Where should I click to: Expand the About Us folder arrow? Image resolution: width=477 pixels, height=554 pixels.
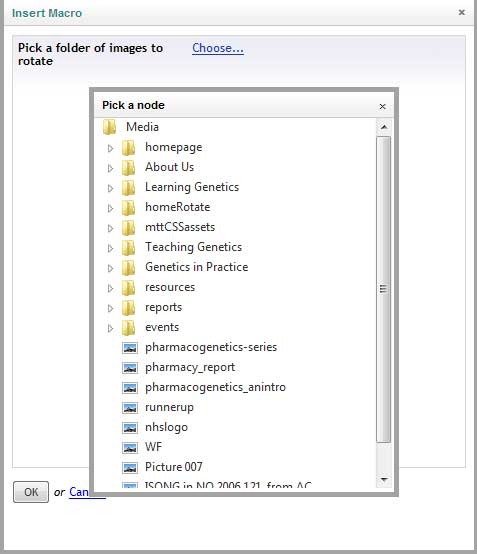[x=110, y=168]
